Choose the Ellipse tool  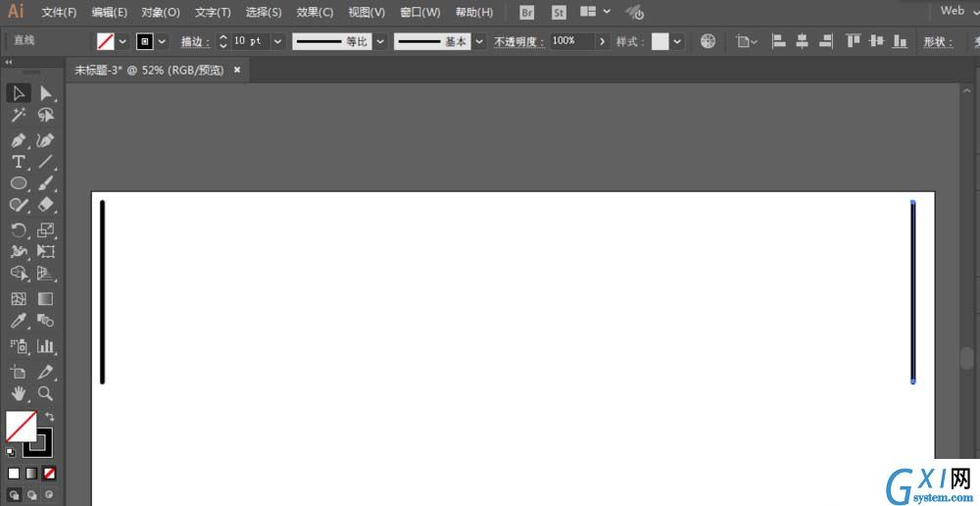[19, 183]
